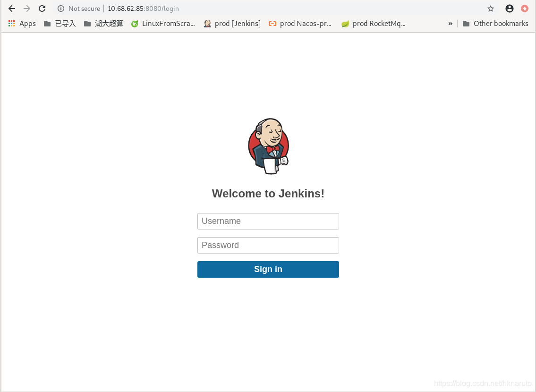Open the LinuxFromScratch bookmark
The width and height of the screenshot is (536, 392).
pyautogui.click(x=163, y=24)
